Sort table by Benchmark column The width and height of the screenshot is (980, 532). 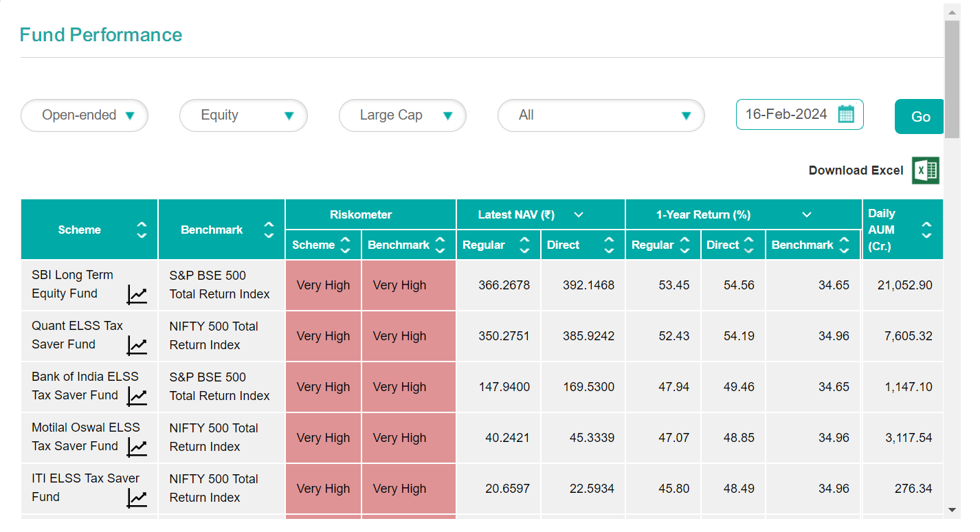pos(269,230)
